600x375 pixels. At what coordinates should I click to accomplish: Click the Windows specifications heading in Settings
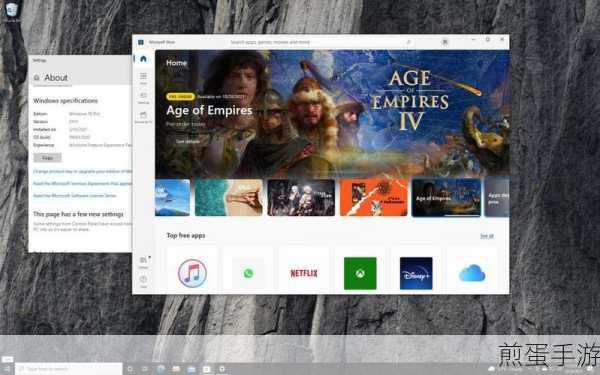65,101
